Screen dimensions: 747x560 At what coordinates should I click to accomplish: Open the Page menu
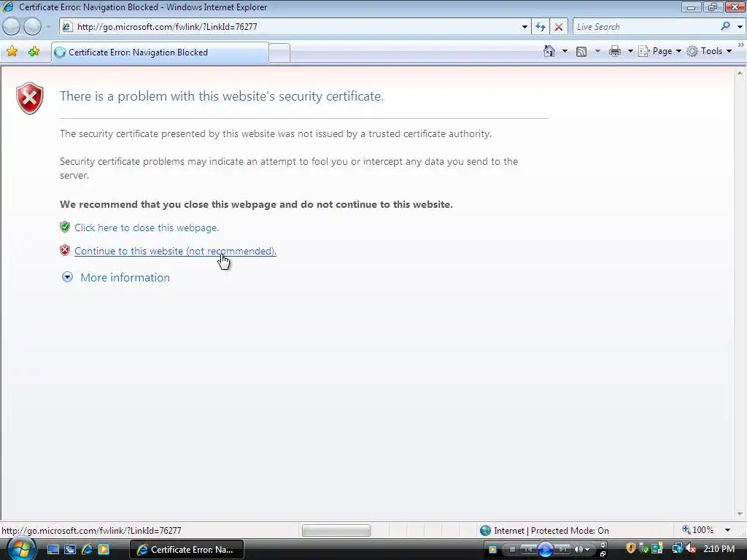[659, 51]
